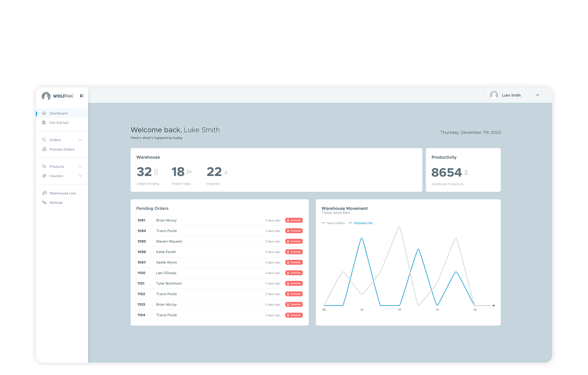Expand the Couriers submenu chevron
The width and height of the screenshot is (588, 375).
point(80,176)
